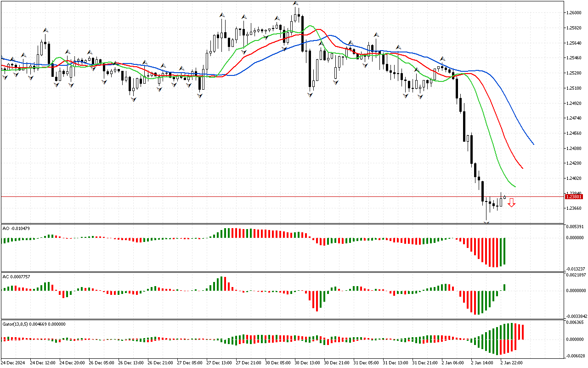
Task: Select the AC 0.0007757 indicator label
Action: (17, 276)
